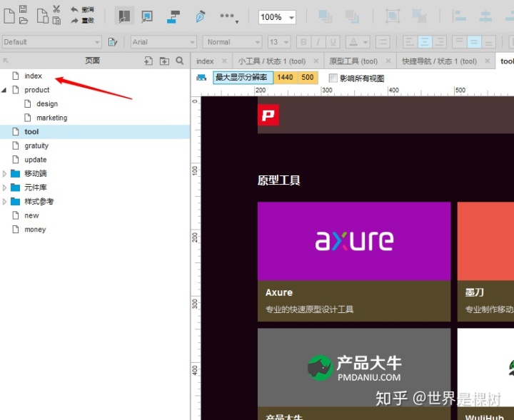Click the pop-out arrow of the 页面 panel
This screenshot has height=420, width=514.
pos(6,61)
